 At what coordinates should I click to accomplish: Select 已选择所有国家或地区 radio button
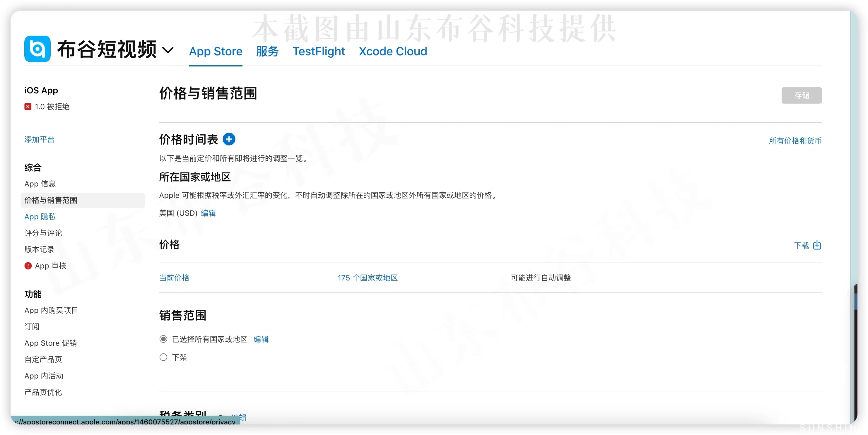click(x=163, y=339)
